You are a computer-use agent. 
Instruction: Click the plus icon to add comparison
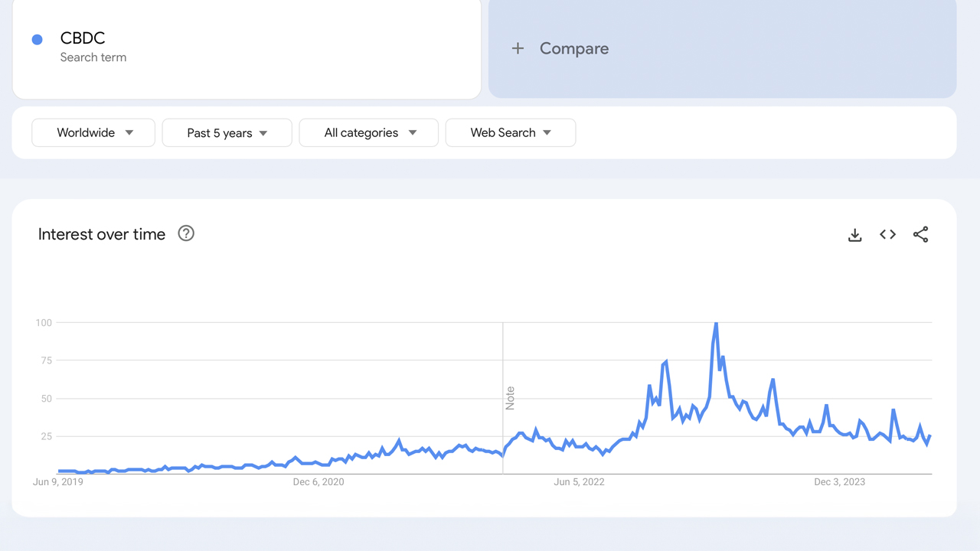pos(518,48)
